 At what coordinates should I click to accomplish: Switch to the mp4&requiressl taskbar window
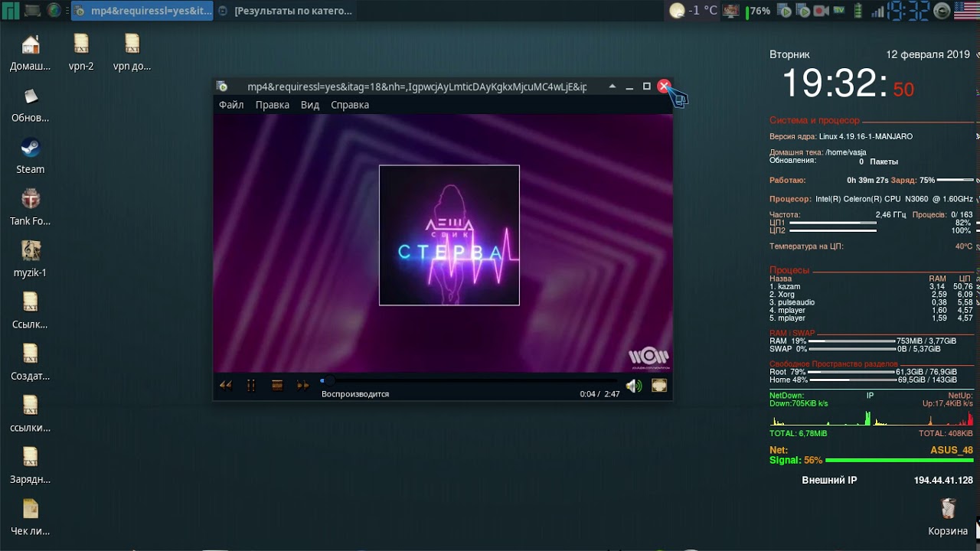(142, 11)
